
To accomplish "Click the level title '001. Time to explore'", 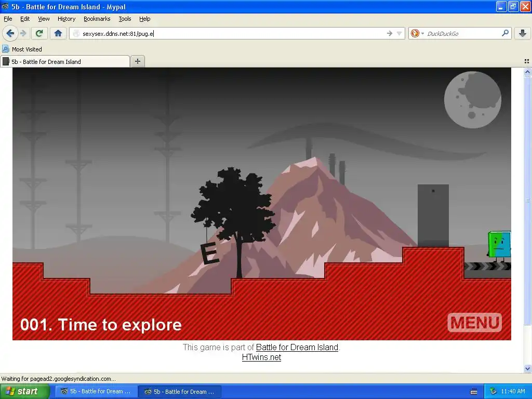I will pos(101,325).
